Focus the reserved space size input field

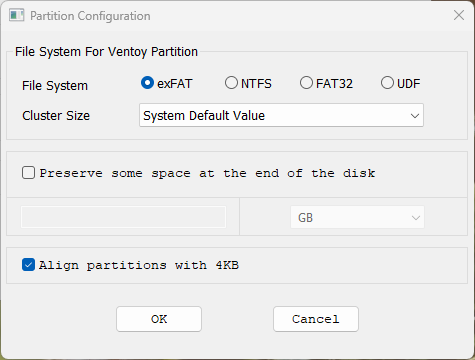click(x=123, y=217)
